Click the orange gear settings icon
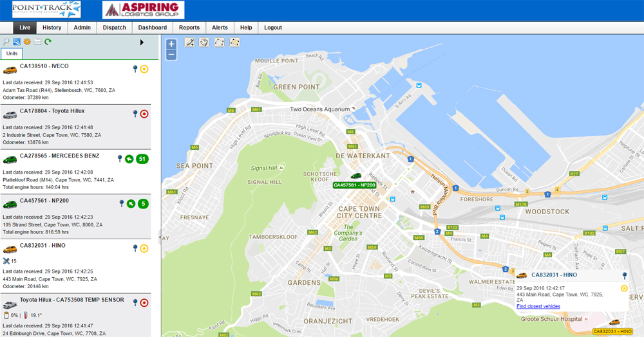This screenshot has height=337, width=644. point(27,42)
